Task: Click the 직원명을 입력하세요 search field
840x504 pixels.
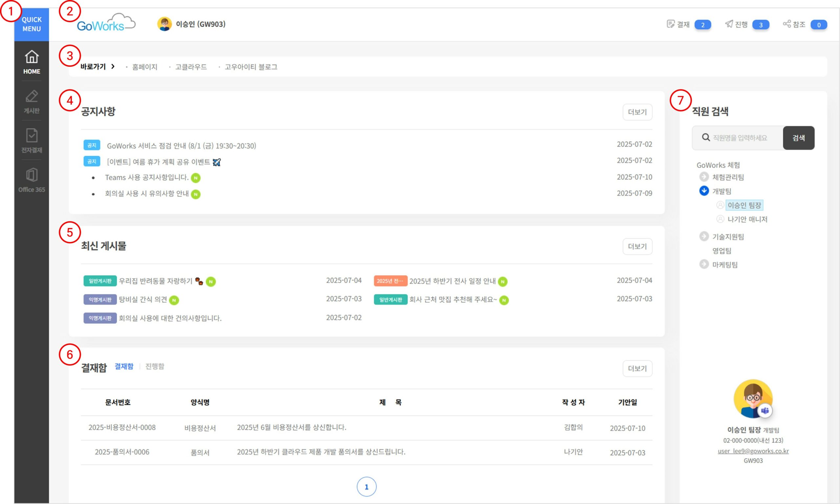Action: [x=740, y=138]
